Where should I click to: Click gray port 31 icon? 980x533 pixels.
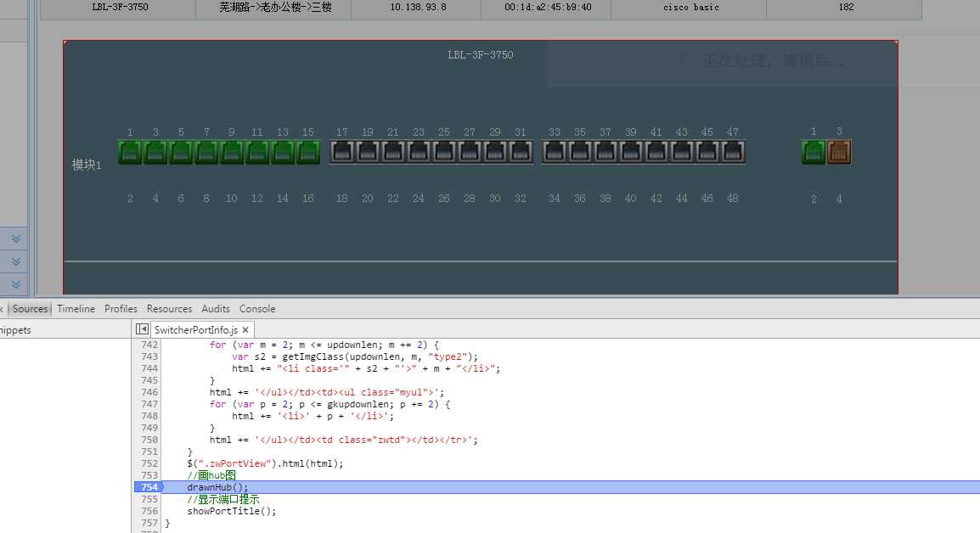pyautogui.click(x=521, y=152)
